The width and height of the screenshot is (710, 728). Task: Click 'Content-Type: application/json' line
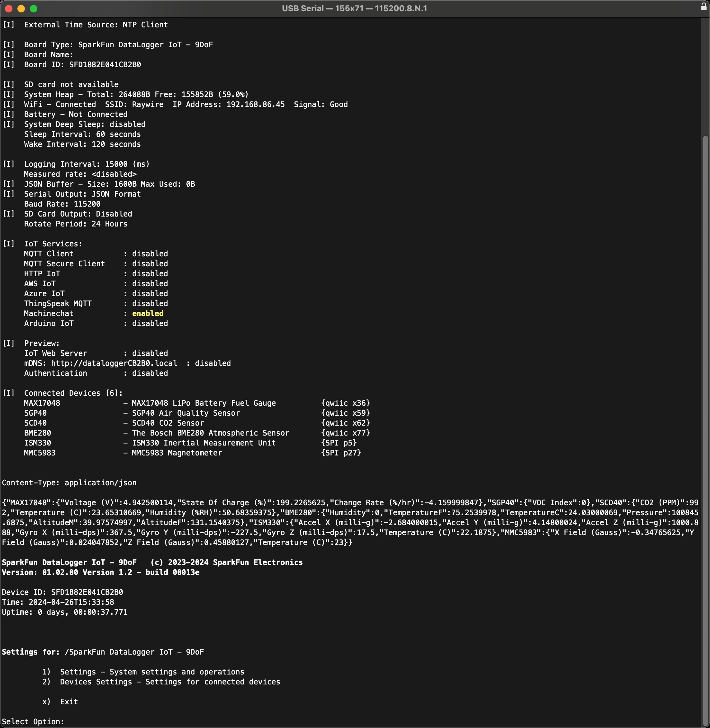[x=69, y=483]
